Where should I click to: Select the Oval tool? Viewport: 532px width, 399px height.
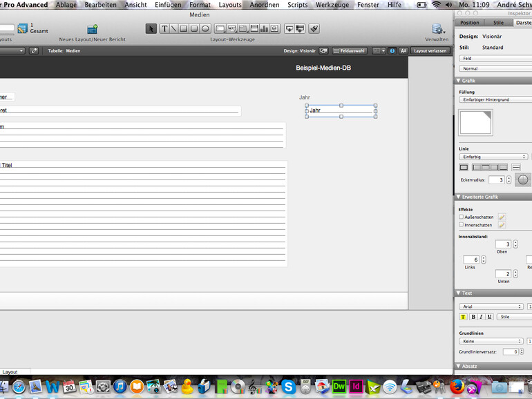click(x=205, y=29)
